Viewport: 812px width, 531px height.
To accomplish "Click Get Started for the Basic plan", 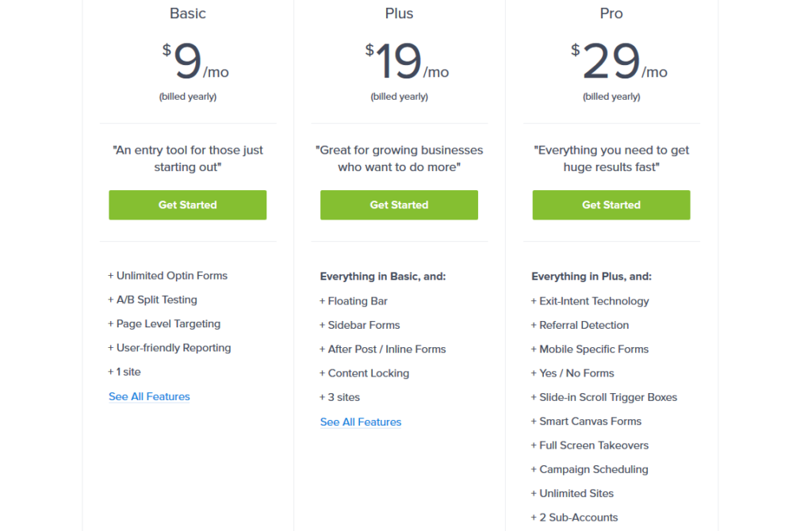I will [x=187, y=204].
